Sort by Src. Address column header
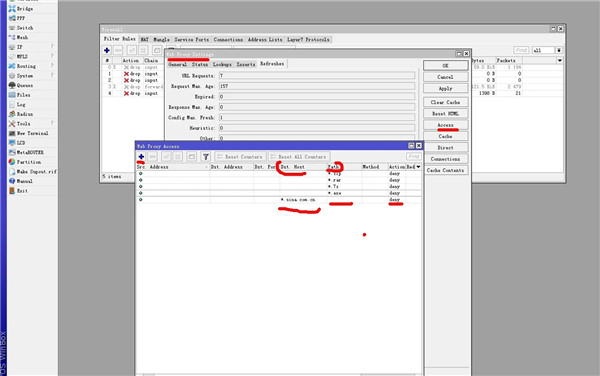Image resolution: width=600 pixels, height=376 pixels. [173, 167]
